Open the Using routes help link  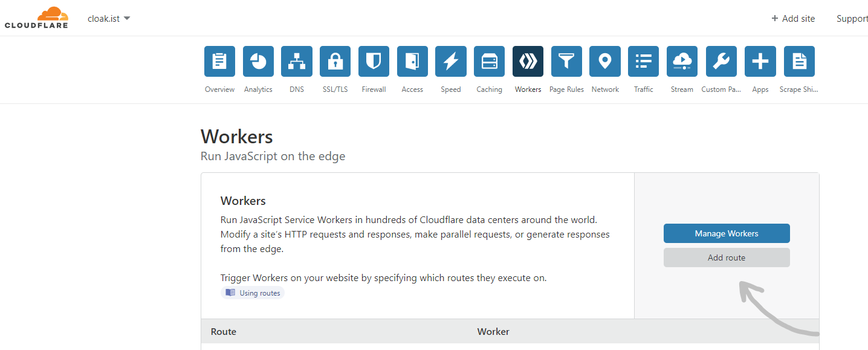pos(253,293)
